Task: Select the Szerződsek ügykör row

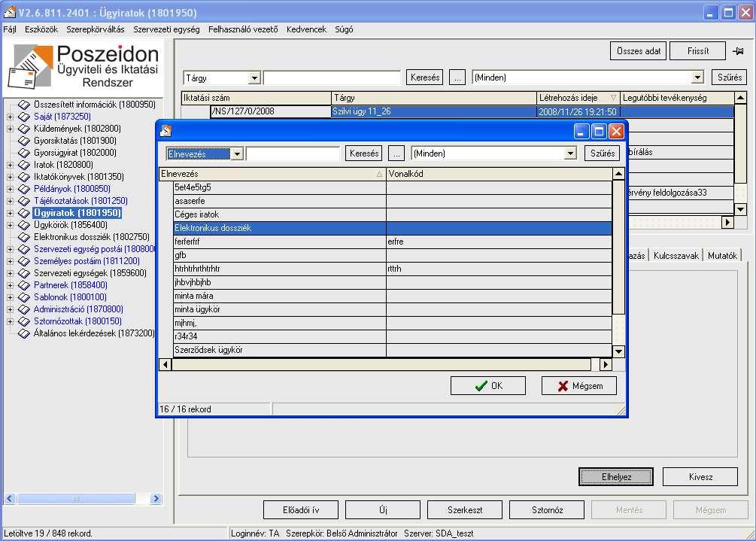Action: pos(393,350)
